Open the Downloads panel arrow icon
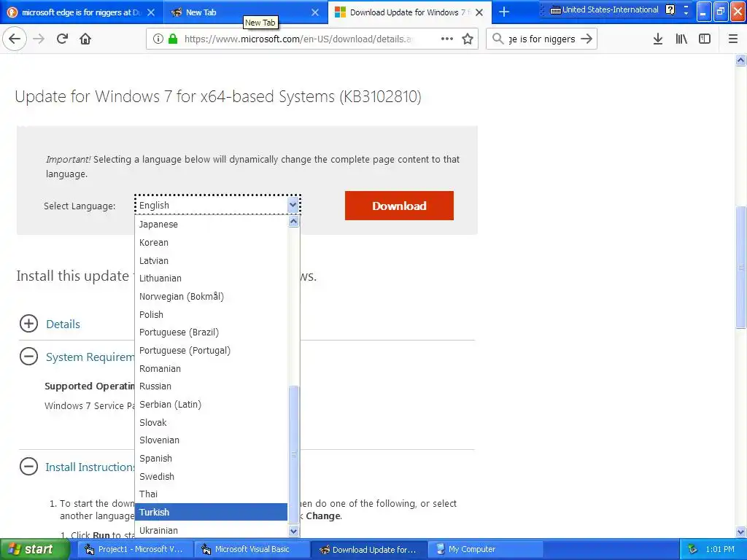747x560 pixels. pos(658,39)
